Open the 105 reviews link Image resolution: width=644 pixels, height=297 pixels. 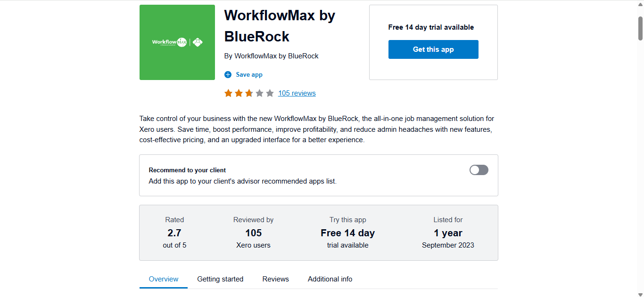pos(297,93)
